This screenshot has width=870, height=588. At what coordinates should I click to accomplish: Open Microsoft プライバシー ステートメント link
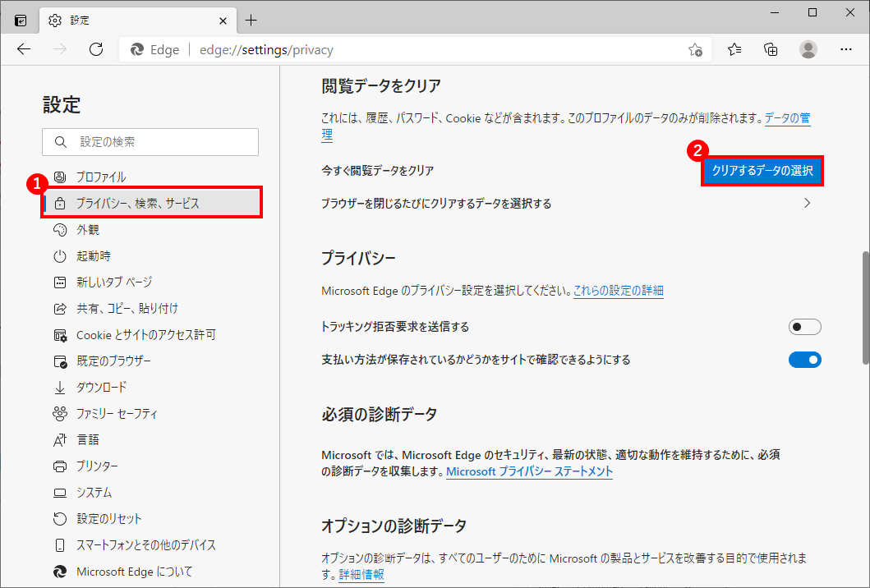point(529,471)
